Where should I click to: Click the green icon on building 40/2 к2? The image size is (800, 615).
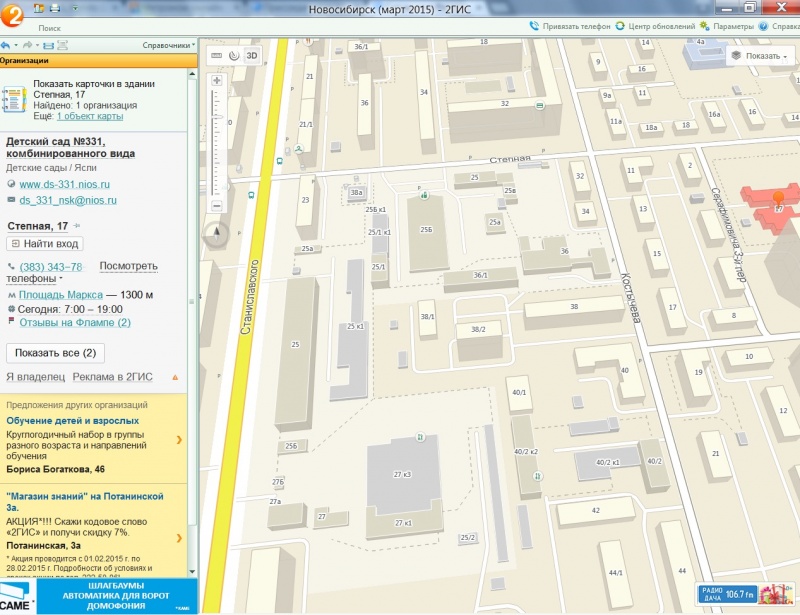click(x=537, y=476)
